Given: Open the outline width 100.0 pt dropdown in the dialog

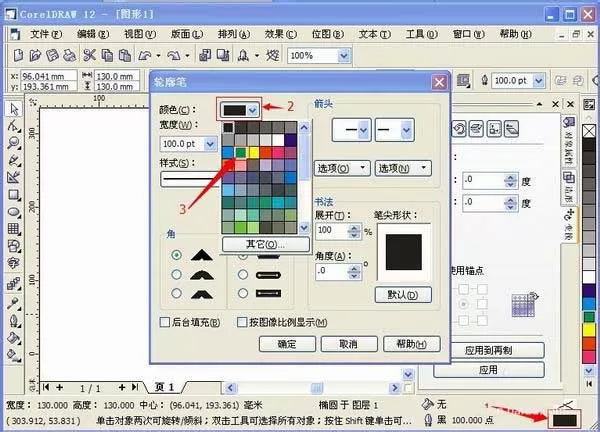Looking at the screenshot, I should pyautogui.click(x=210, y=144).
